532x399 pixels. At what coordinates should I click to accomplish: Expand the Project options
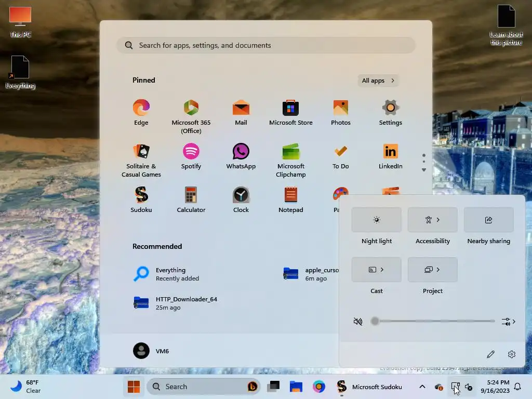(438, 270)
